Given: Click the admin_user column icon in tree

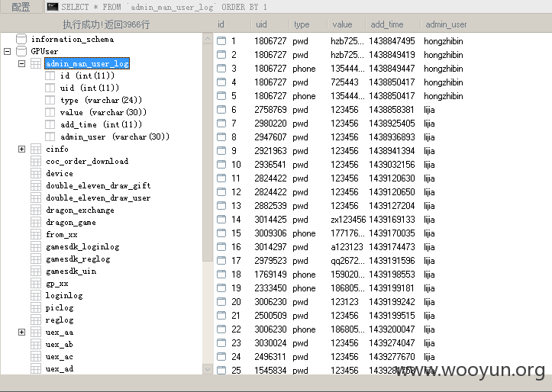Looking at the screenshot, I should (50, 137).
